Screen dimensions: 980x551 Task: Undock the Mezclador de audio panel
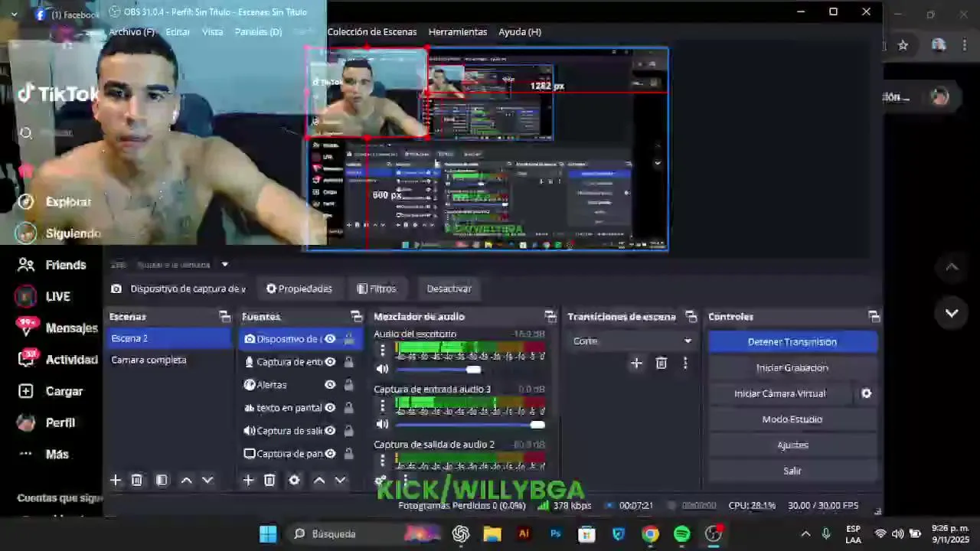pos(550,316)
